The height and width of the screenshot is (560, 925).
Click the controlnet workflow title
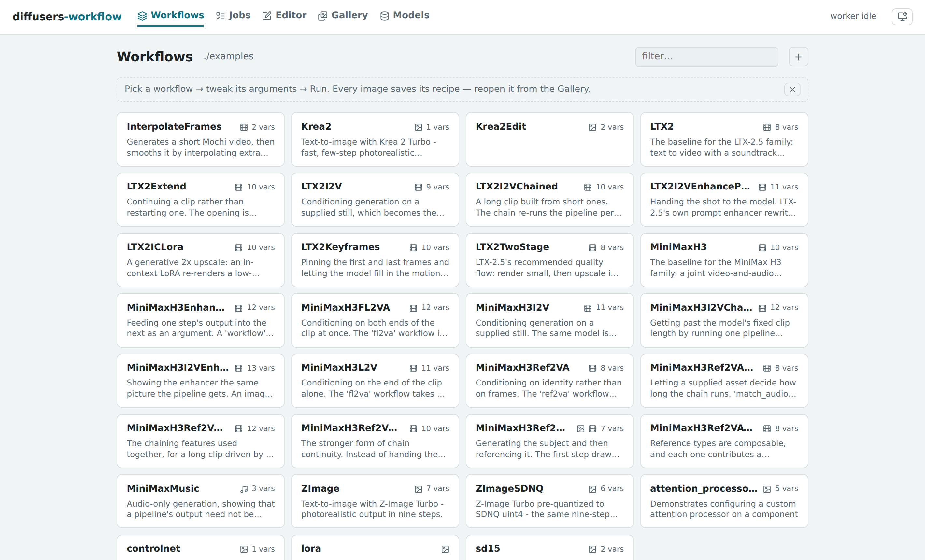(x=153, y=548)
